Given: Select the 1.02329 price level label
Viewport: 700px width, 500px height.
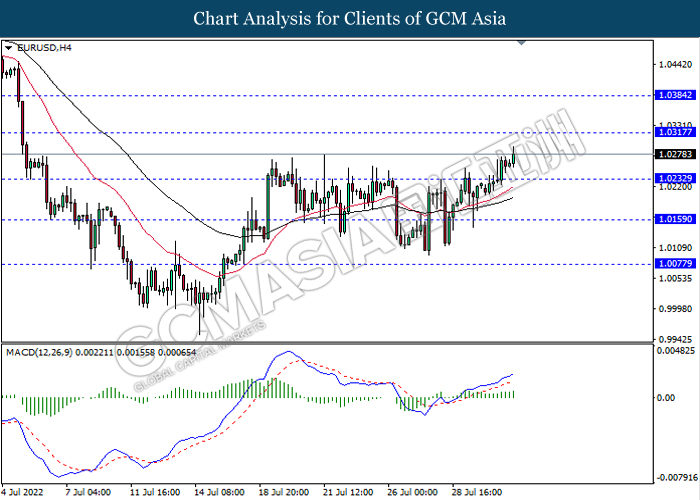Looking at the screenshot, I should pos(675,178).
